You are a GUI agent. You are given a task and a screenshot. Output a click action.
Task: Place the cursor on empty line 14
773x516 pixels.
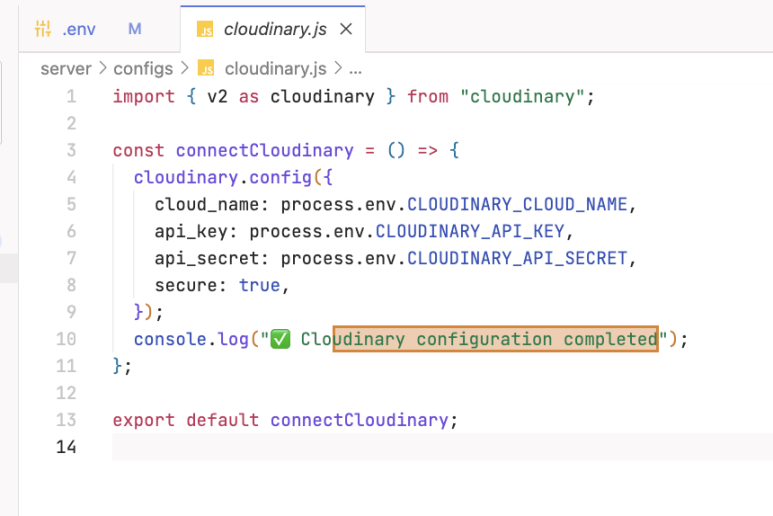[442, 447]
